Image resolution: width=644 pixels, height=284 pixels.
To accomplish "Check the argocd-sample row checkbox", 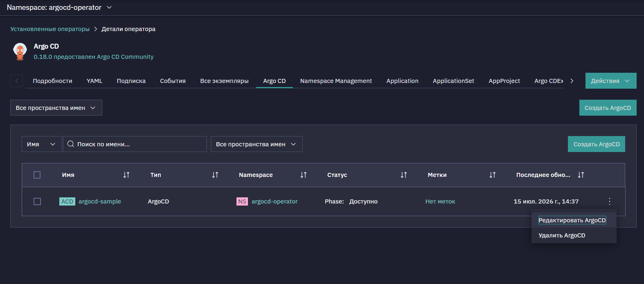I will (37, 201).
